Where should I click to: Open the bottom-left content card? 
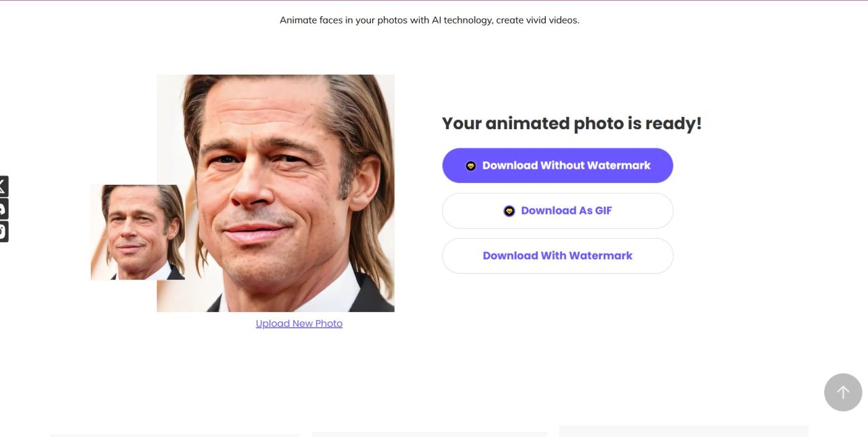tap(175, 434)
